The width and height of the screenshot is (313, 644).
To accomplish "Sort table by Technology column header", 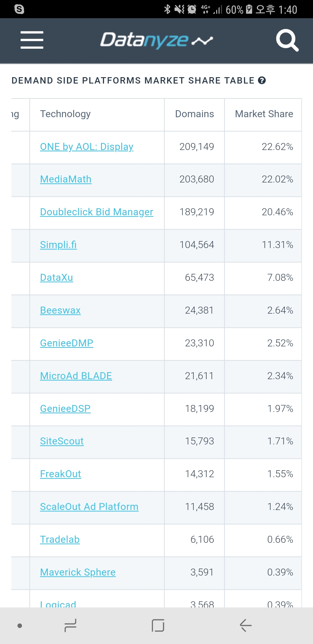I will (x=65, y=114).
